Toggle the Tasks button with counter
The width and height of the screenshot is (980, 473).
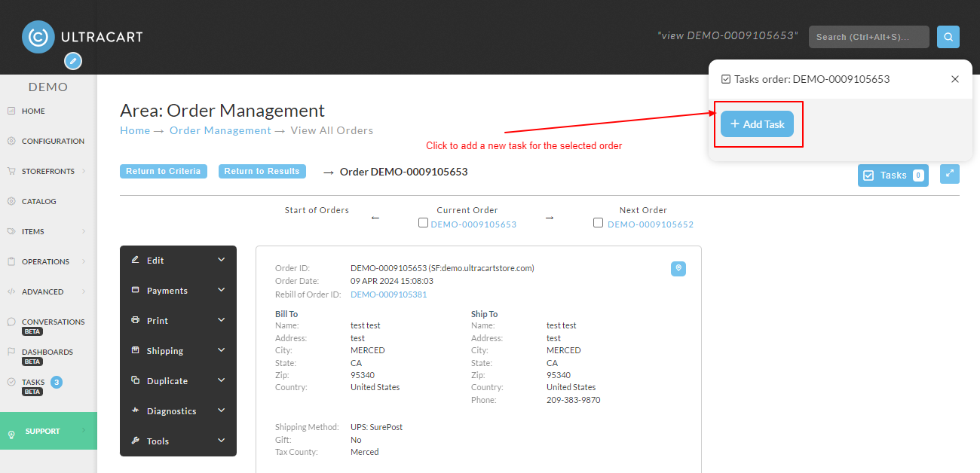pos(893,175)
